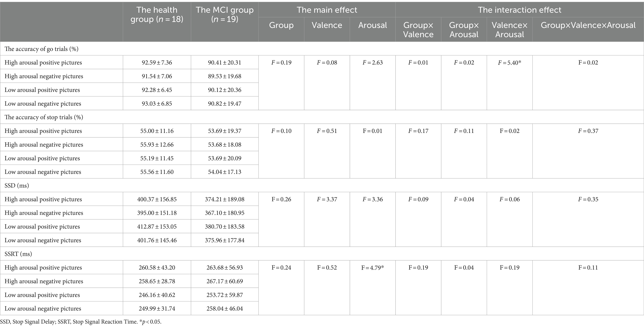The height and width of the screenshot is (328, 644).
Task: Click cell '374.21 ± 189.08'
Action: pyautogui.click(x=224, y=199)
